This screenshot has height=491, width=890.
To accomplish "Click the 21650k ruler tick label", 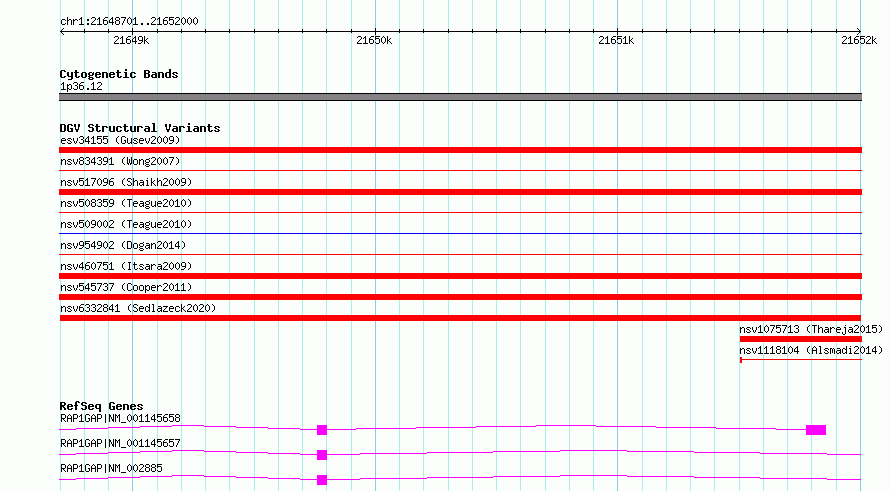I will click(374, 40).
